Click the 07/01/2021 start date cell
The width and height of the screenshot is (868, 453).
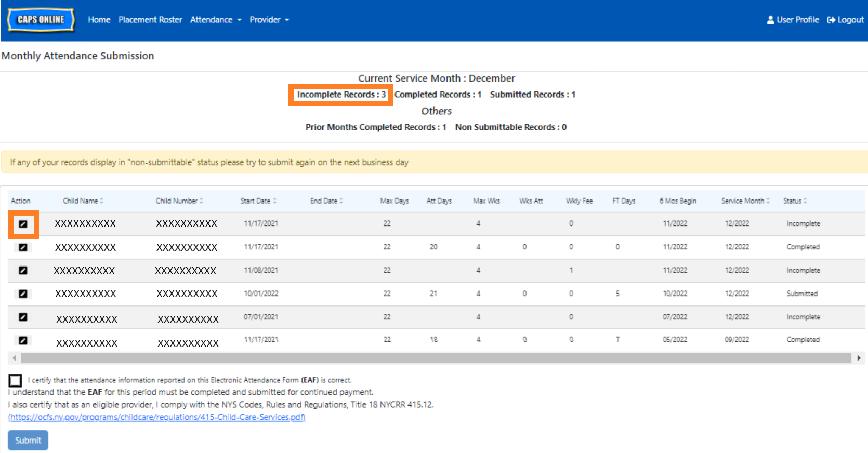[261, 317]
